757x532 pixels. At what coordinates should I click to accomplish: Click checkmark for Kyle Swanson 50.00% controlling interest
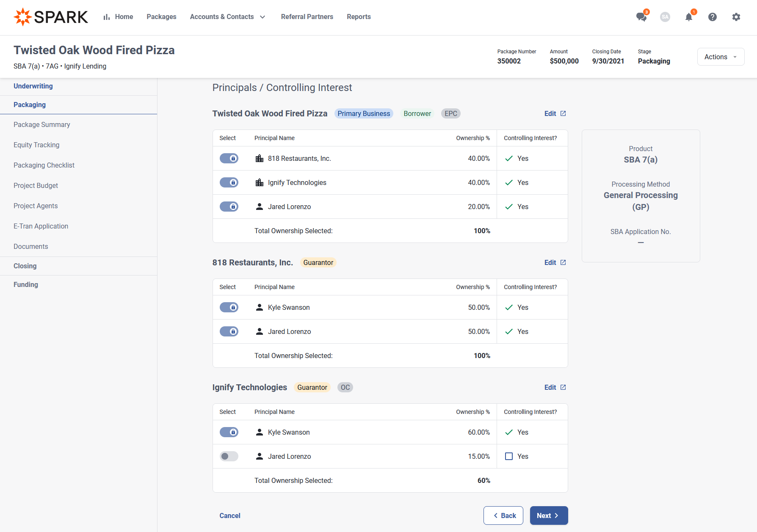click(509, 307)
